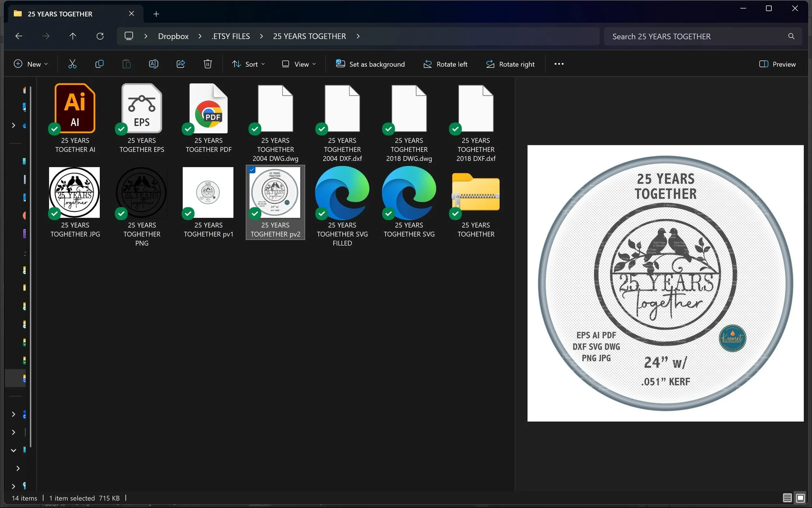Refresh the current folder
The width and height of the screenshot is (812, 508).
100,36
